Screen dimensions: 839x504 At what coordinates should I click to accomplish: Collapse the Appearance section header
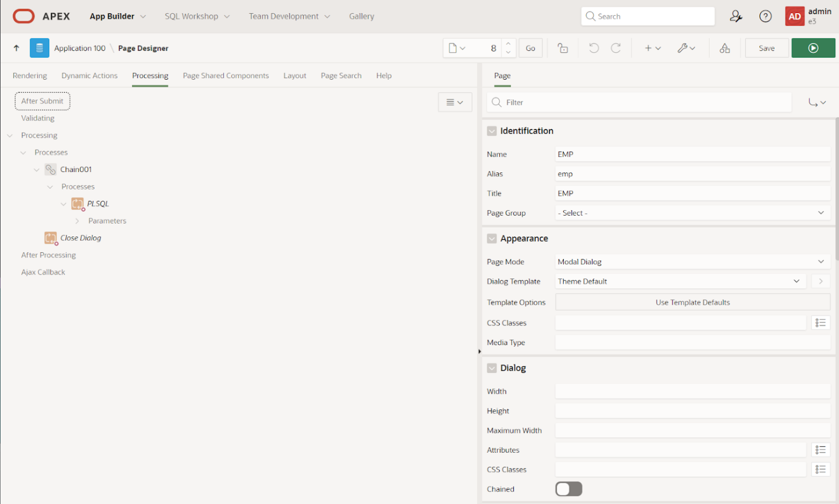point(491,238)
